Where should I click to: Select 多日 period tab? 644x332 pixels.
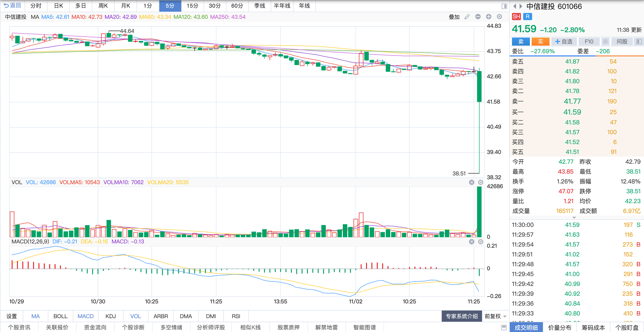pyautogui.click(x=81, y=6)
